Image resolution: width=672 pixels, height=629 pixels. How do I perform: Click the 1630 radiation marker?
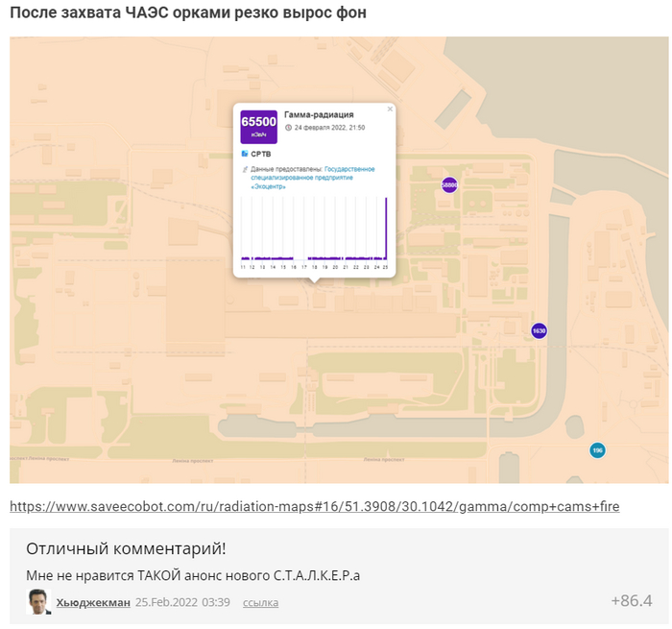[539, 330]
